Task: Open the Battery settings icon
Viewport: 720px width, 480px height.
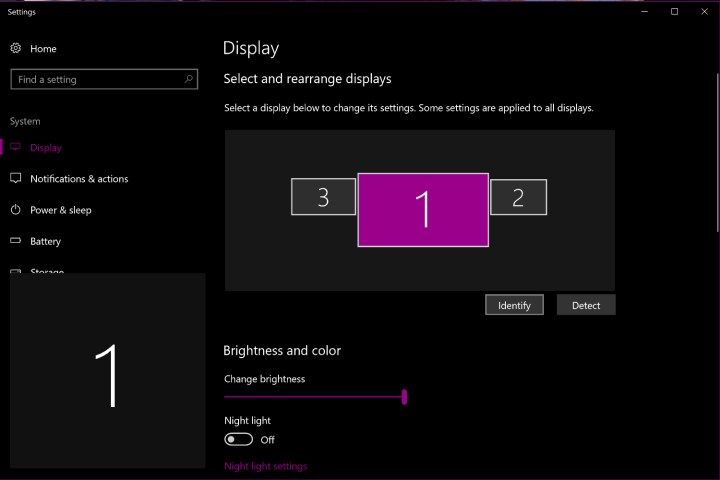Action: pos(16,241)
